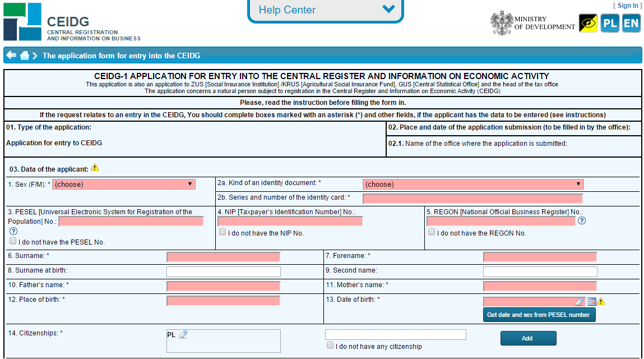
Task: Open the home page via house icon
Action: click(25, 55)
